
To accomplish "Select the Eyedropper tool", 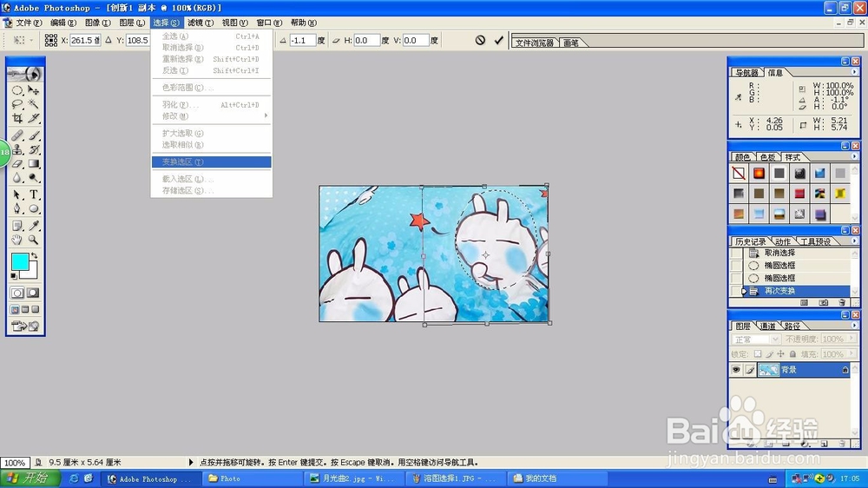I will [x=34, y=226].
